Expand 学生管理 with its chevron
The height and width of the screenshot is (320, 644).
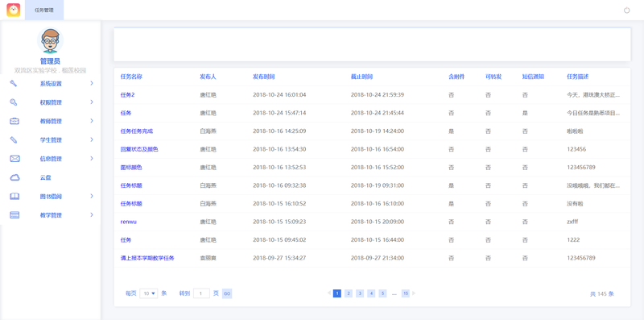click(92, 139)
